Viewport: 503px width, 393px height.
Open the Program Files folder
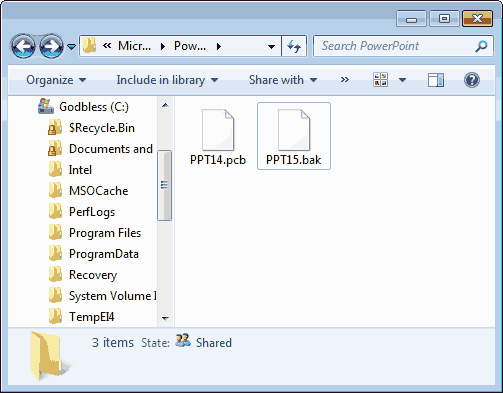click(x=105, y=233)
